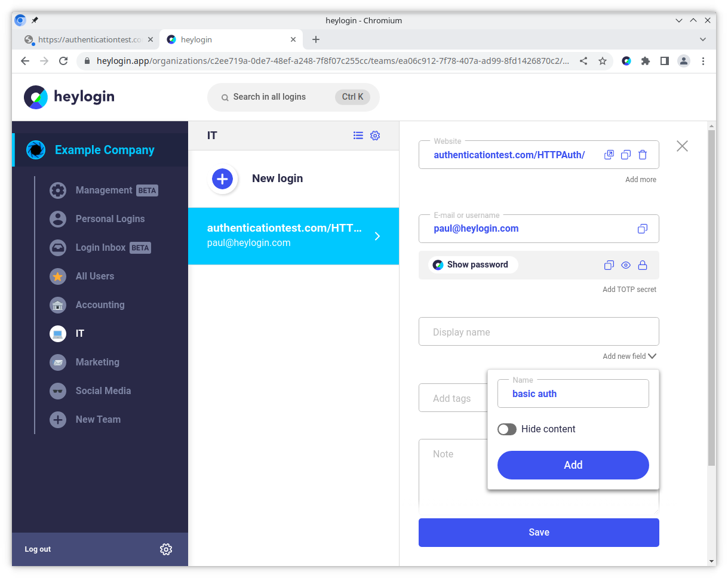Screen dimensions: 728x578
Task: Click the blue plus New login icon
Action: 222,179
